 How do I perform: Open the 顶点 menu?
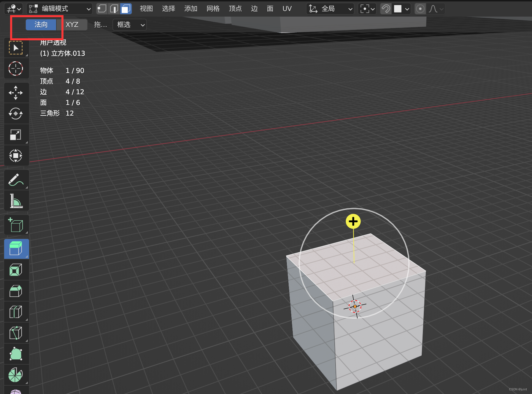coord(235,9)
